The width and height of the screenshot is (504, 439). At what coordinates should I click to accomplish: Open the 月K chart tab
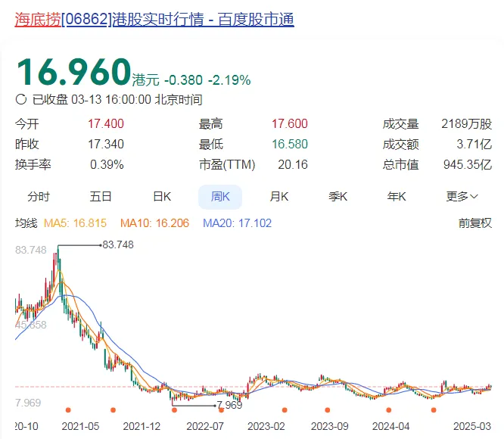(x=279, y=196)
